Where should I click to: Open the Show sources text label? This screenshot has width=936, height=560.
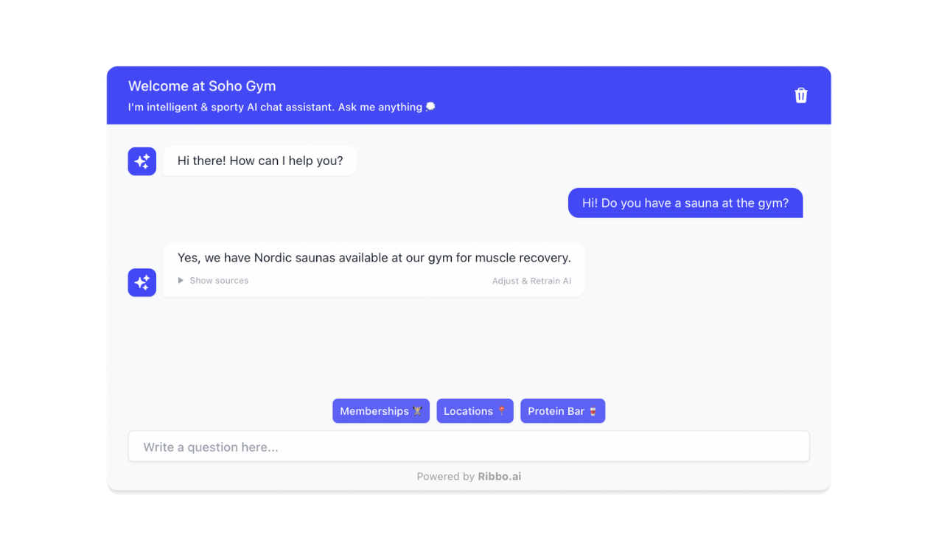tap(219, 281)
